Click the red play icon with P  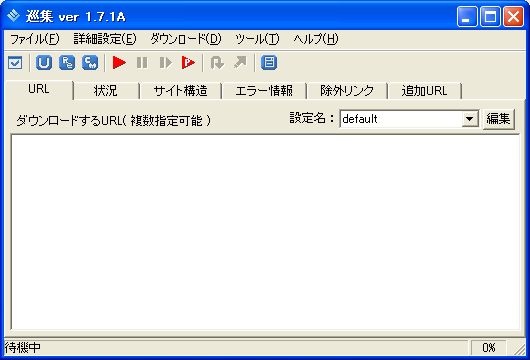[188, 63]
